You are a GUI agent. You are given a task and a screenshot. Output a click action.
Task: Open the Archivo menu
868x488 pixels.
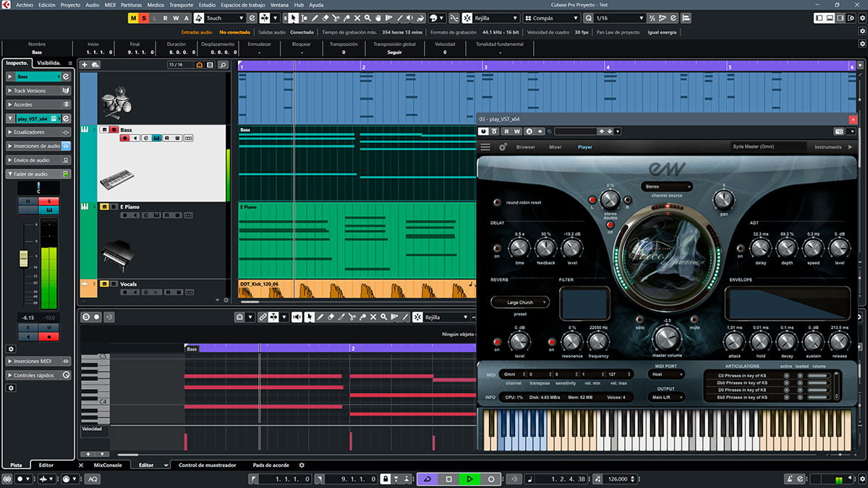coord(25,4)
